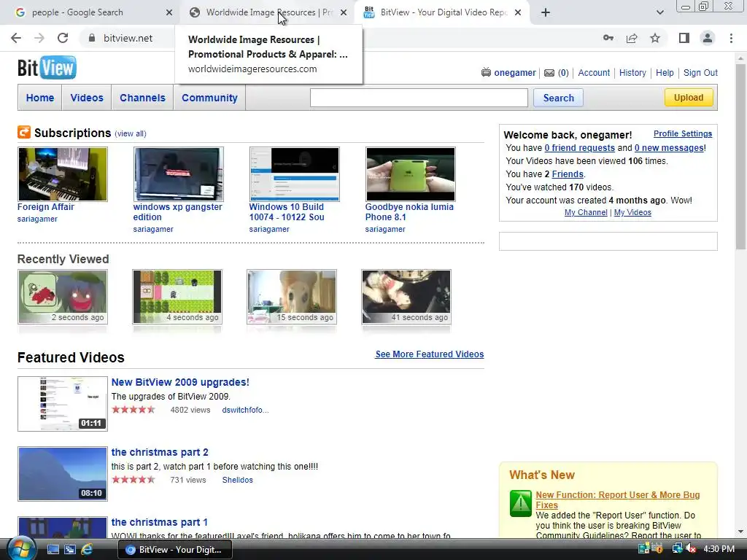Click Switch Between Windows taskbar icon
The width and height of the screenshot is (747, 560).
tap(70, 550)
